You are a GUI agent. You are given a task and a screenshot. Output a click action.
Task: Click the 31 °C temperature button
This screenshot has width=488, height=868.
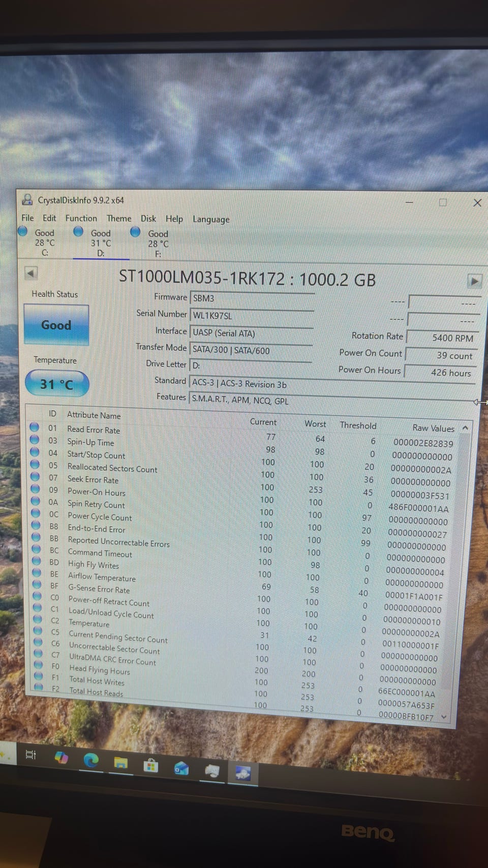[x=57, y=384]
